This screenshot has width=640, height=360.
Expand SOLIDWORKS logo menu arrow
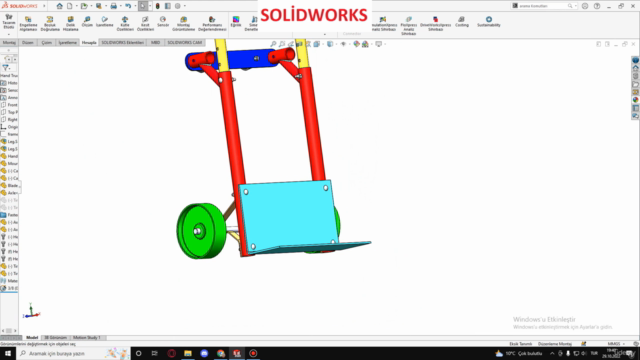click(44, 6)
